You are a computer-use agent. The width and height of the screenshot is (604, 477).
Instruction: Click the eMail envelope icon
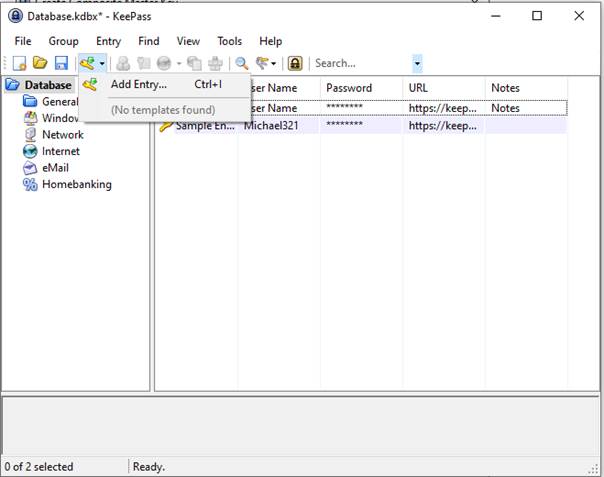tap(30, 168)
